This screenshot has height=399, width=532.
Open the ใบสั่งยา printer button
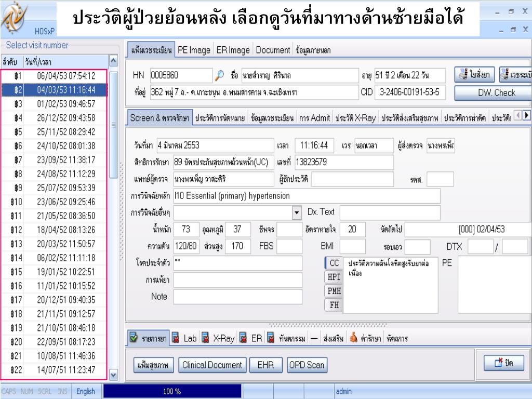474,74
